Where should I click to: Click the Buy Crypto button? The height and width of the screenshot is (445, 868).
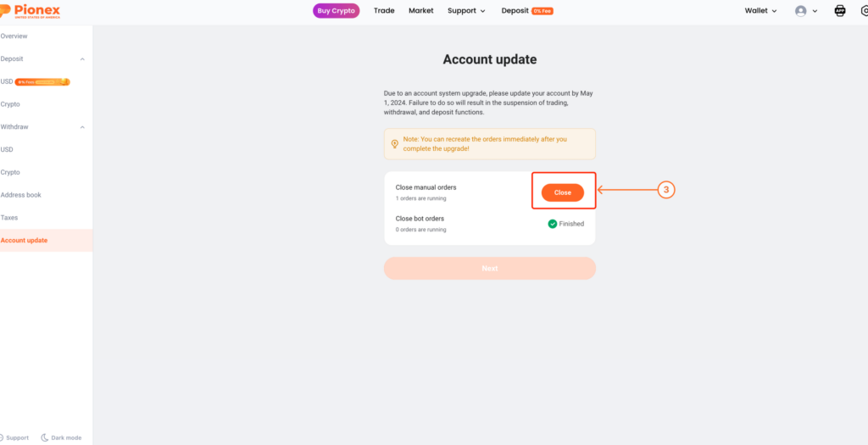click(x=336, y=10)
